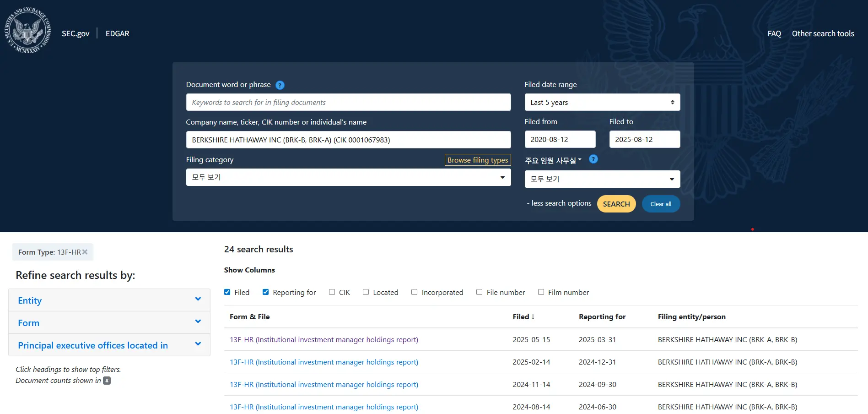The height and width of the screenshot is (414, 868).
Task: Remove the Form Type 13F-HR filter
Action: click(x=85, y=252)
